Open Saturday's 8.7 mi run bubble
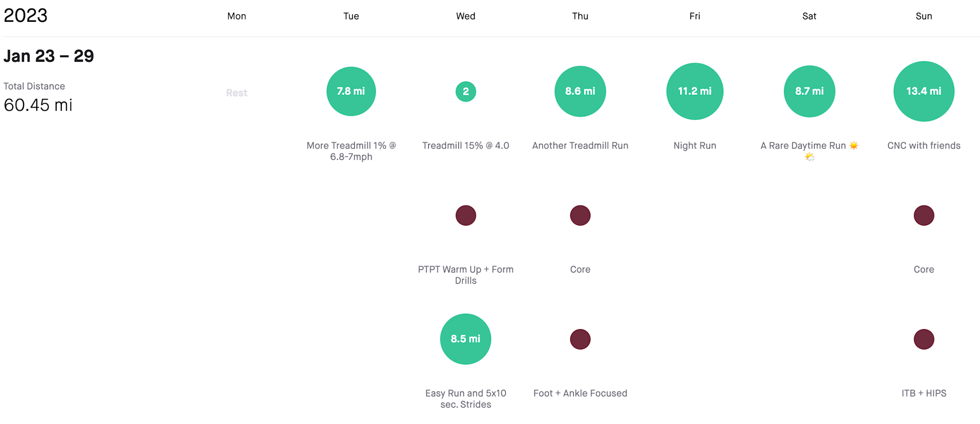The height and width of the screenshot is (424, 980). click(x=809, y=91)
